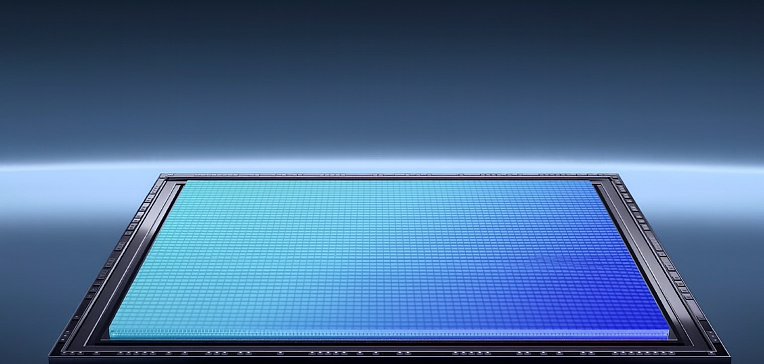Screen dimensions: 764x364
Task: Click the glowing horizon light streak
Action: [x=382, y=165]
